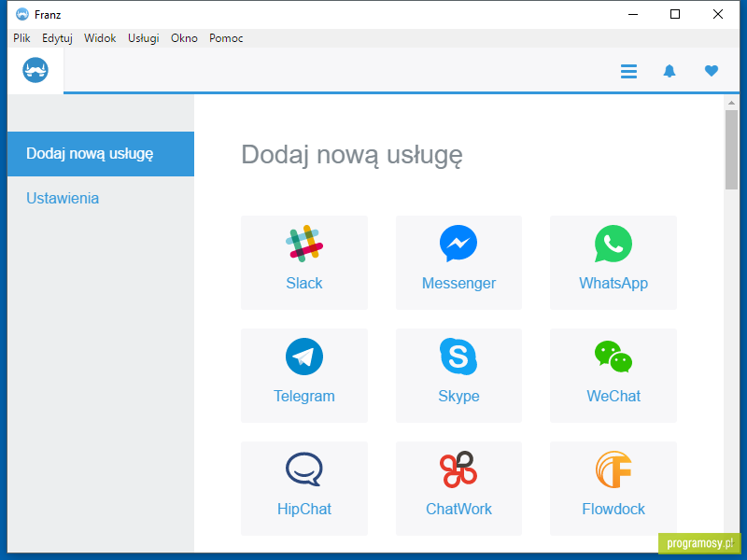Go to Ustawienia in the sidebar

[x=63, y=198]
